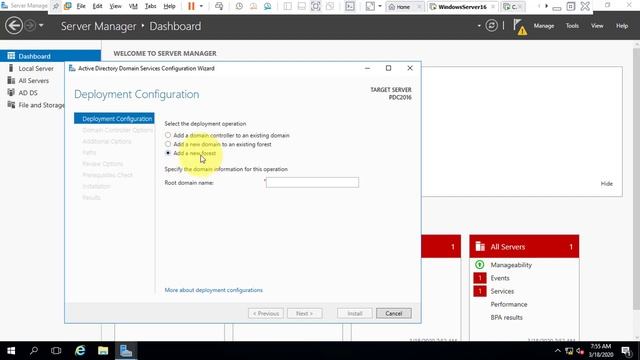Click Events under All Servers
640x360 pixels.
coord(500,278)
